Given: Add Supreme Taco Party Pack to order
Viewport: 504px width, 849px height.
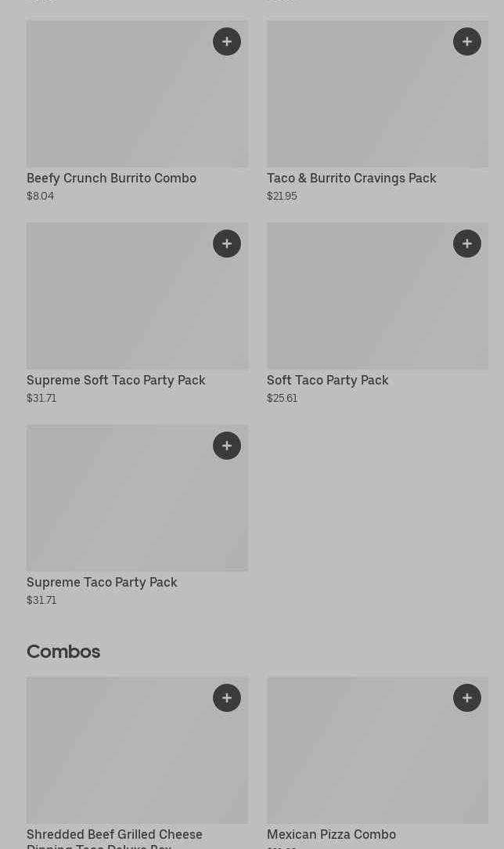Looking at the screenshot, I should coord(227,446).
